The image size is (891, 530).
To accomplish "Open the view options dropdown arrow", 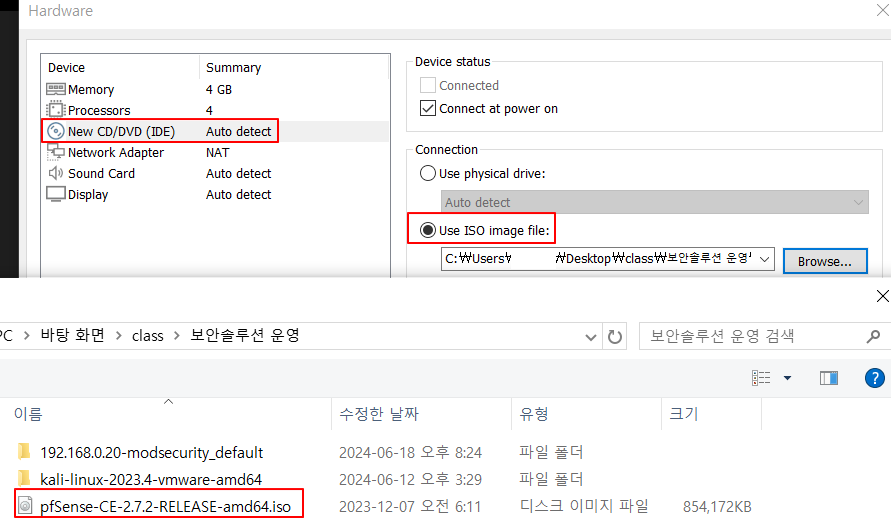I will tap(788, 378).
